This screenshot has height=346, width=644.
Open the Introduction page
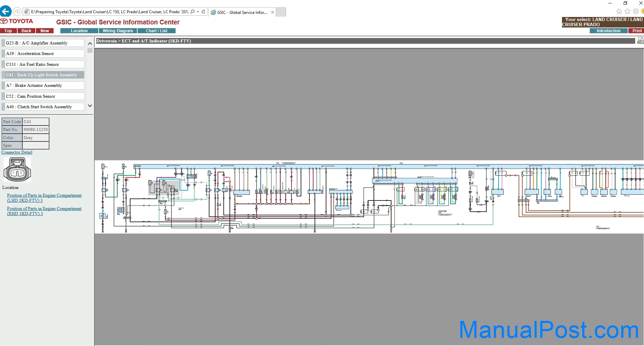click(x=608, y=31)
